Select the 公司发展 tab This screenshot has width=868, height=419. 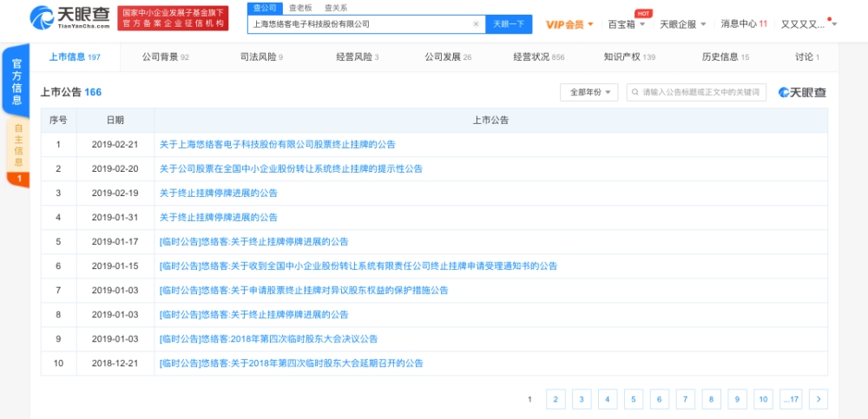pos(448,57)
